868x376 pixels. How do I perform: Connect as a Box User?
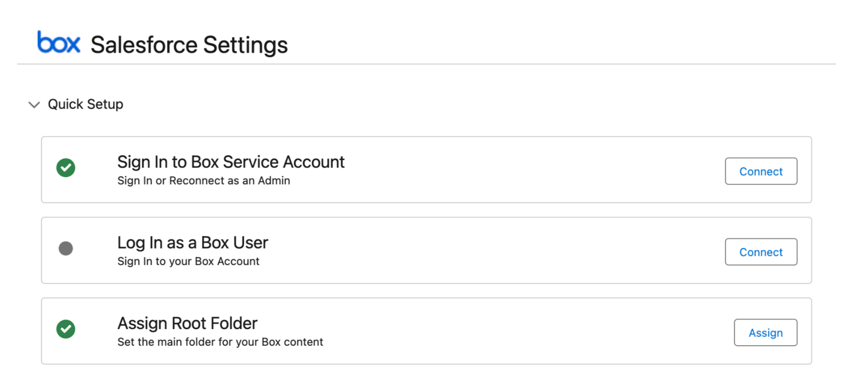click(761, 252)
